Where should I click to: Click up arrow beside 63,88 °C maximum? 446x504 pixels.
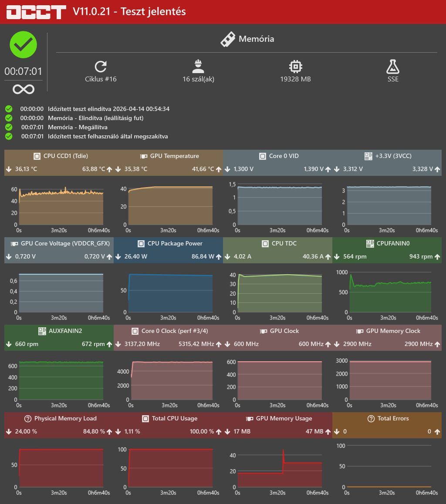pos(109,169)
